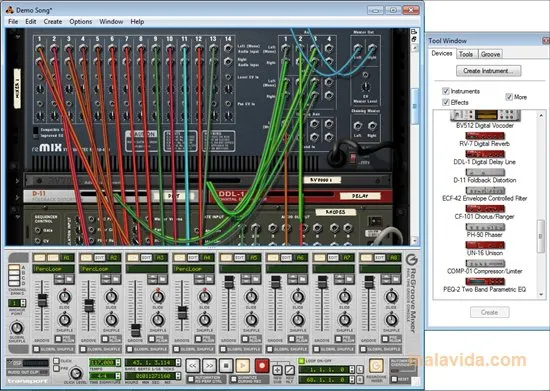Click the fast forward transport button

coord(209,366)
